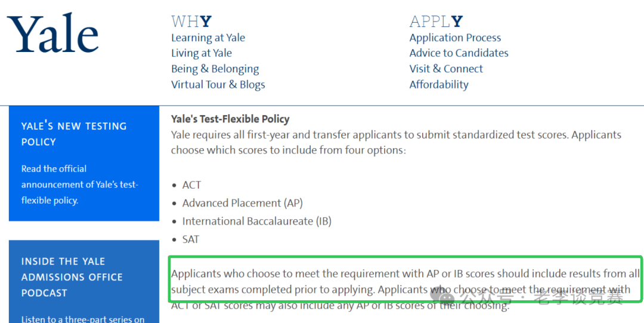This screenshot has height=323, width=644.
Task: Open the Application Process link
Action: click(455, 38)
